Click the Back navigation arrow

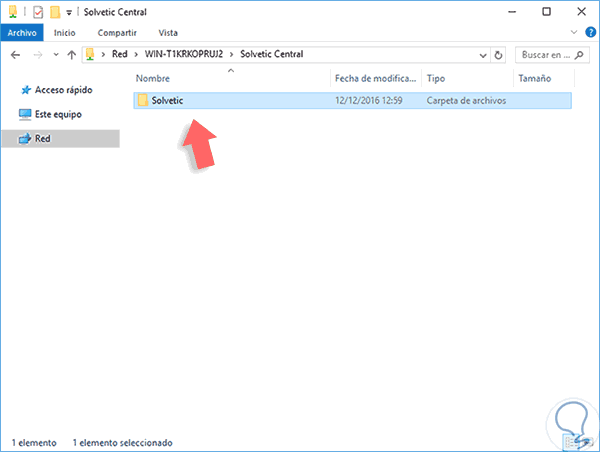[x=15, y=55]
